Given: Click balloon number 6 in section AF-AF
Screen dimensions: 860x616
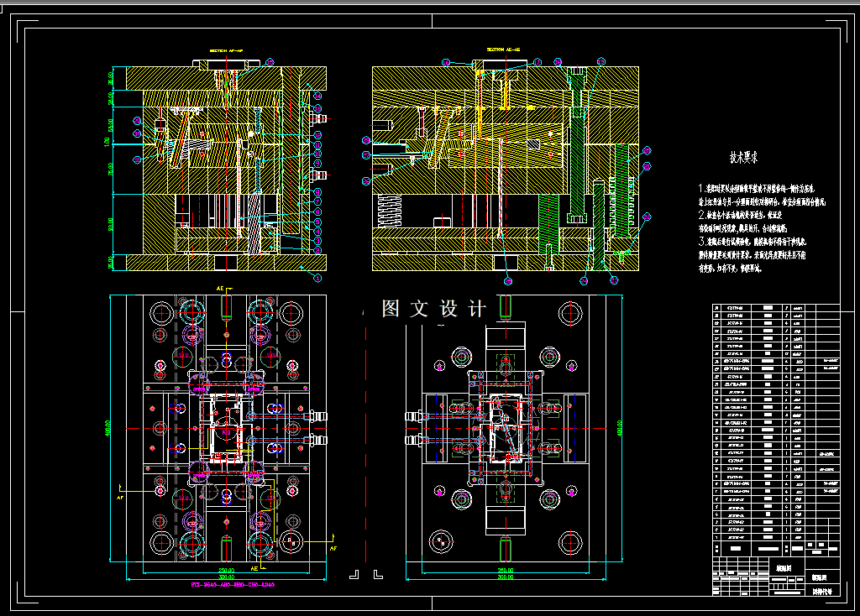Looking at the screenshot, I should coord(317,211).
